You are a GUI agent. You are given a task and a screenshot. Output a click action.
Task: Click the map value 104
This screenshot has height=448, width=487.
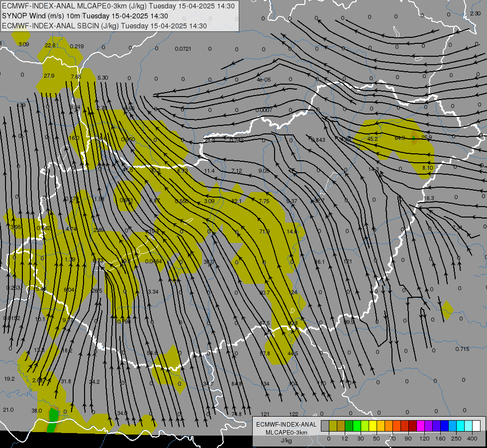[293, 384]
